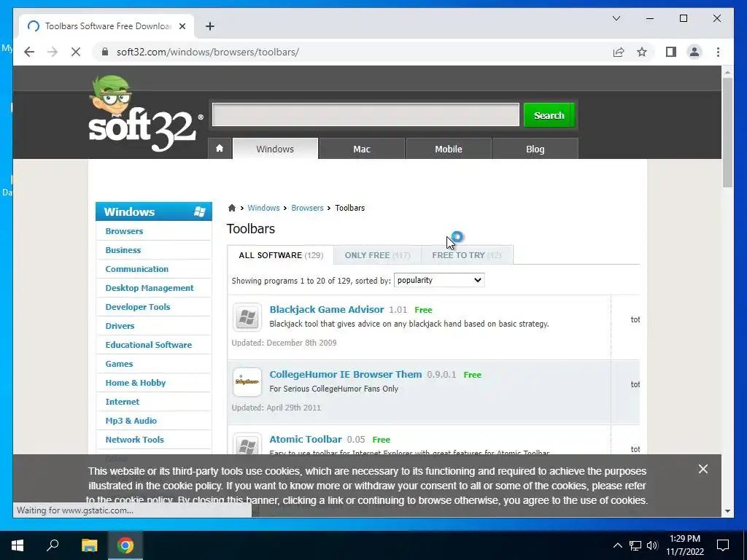Select ONLY FREE tab

[x=377, y=255]
